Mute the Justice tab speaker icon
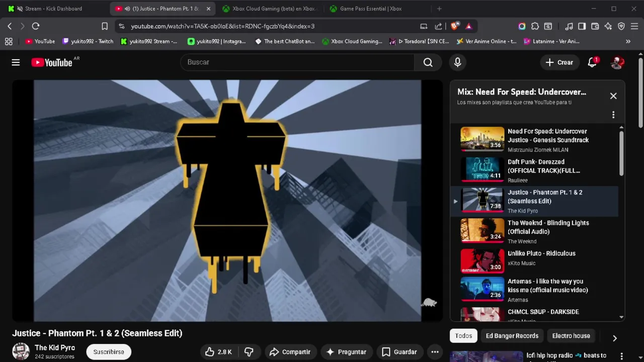 [x=127, y=9]
